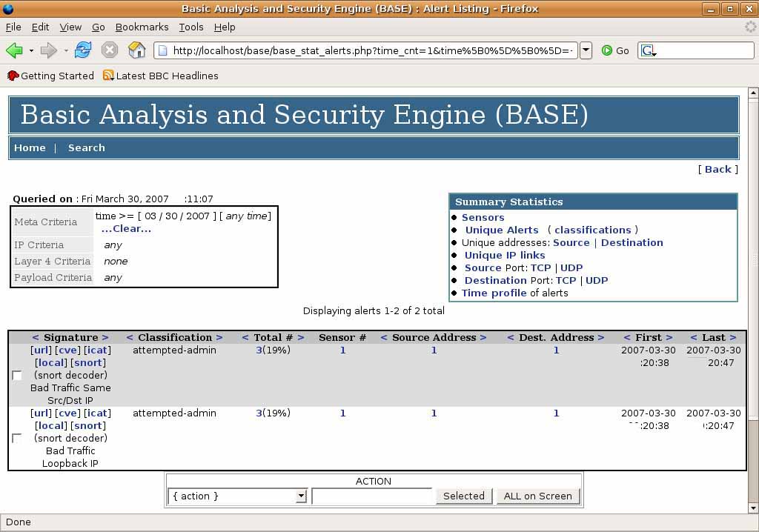Open the View menu
Image resolution: width=759 pixels, height=532 pixels.
70,27
